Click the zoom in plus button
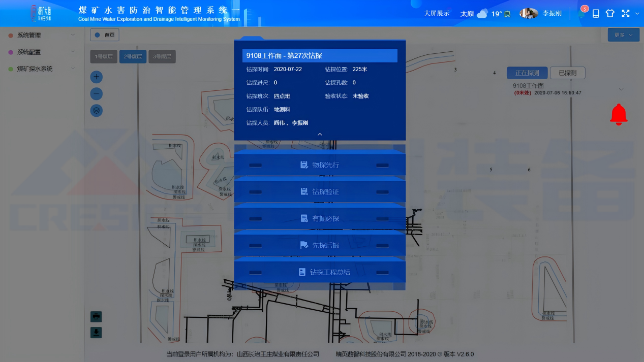Screen dimensions: 644x362 click(x=97, y=77)
